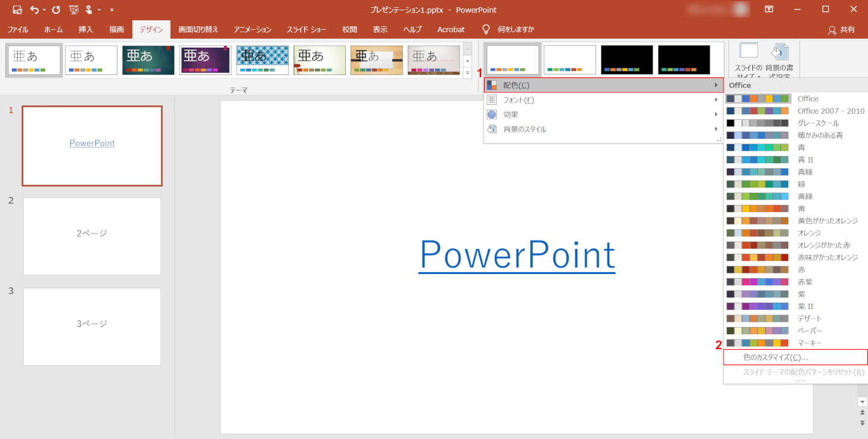Select the purple gradient theme thumbnail
Viewport: 868px width, 439px height.
pos(206,60)
